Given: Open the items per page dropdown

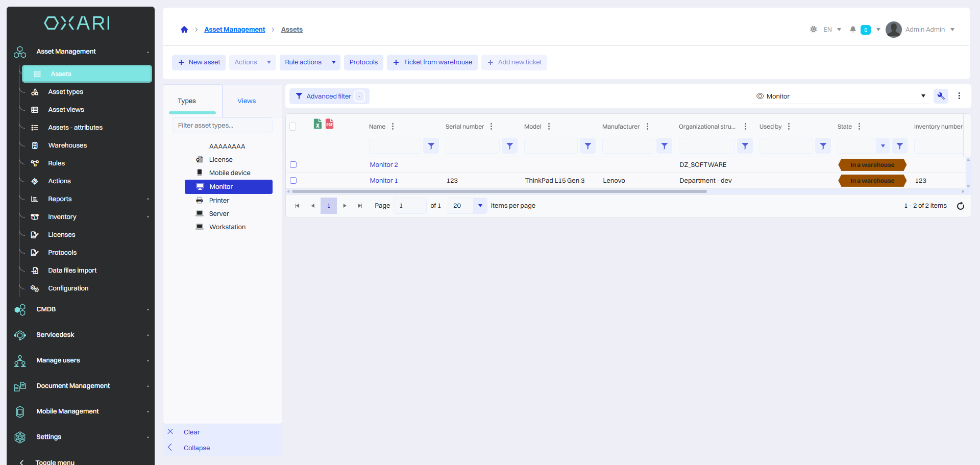Looking at the screenshot, I should point(480,206).
